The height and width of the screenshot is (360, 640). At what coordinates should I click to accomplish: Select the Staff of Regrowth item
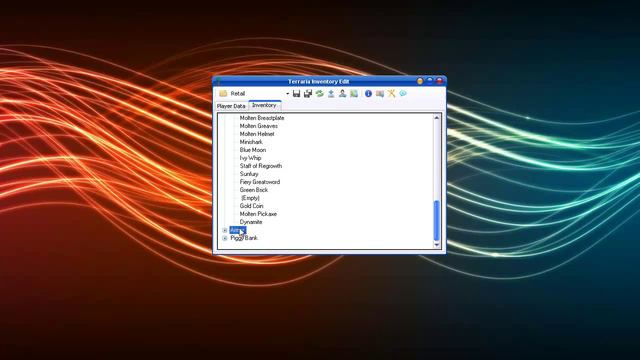click(x=261, y=166)
